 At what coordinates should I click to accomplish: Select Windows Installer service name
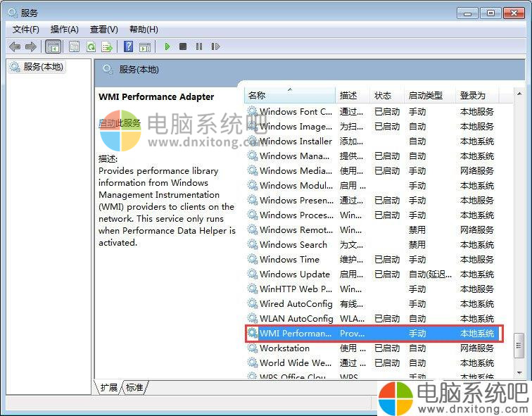point(296,141)
